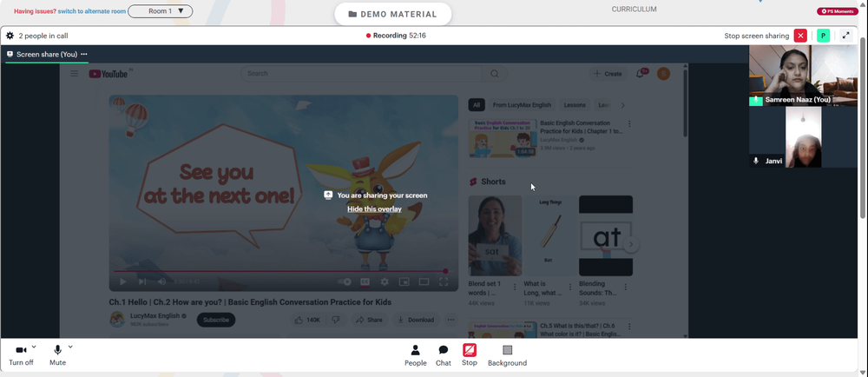Open Demo Material folder tab

click(392, 15)
